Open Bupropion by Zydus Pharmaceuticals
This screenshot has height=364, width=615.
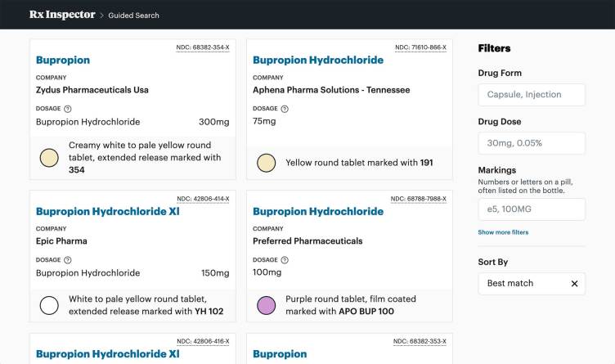(63, 60)
